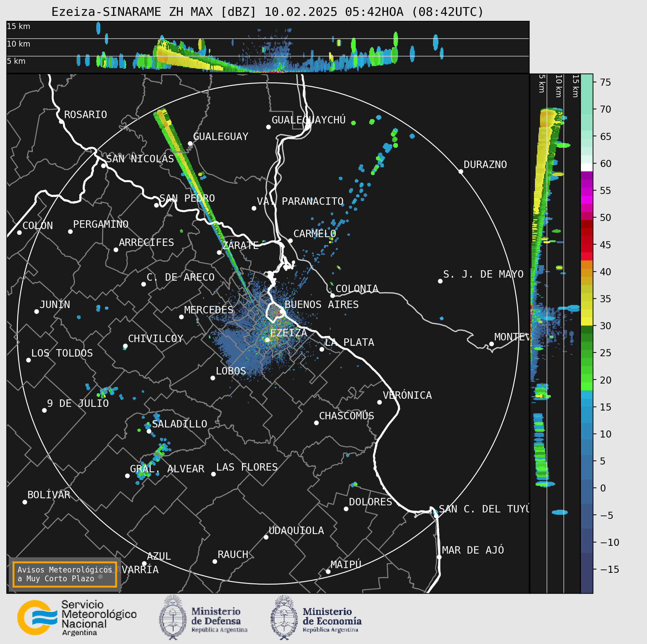Click the EZEIZA radar site label
Viewport: 647px width, 644px height.
[288, 333]
